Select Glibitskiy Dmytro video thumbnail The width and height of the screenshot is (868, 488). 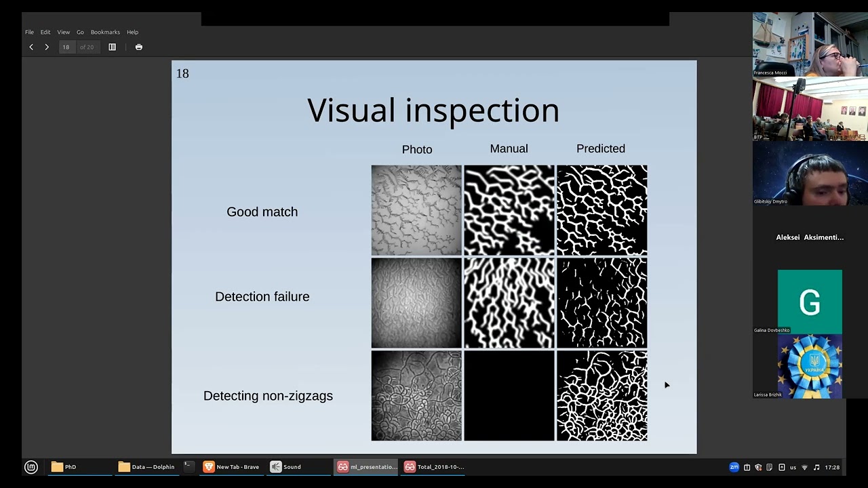pyautogui.click(x=810, y=174)
